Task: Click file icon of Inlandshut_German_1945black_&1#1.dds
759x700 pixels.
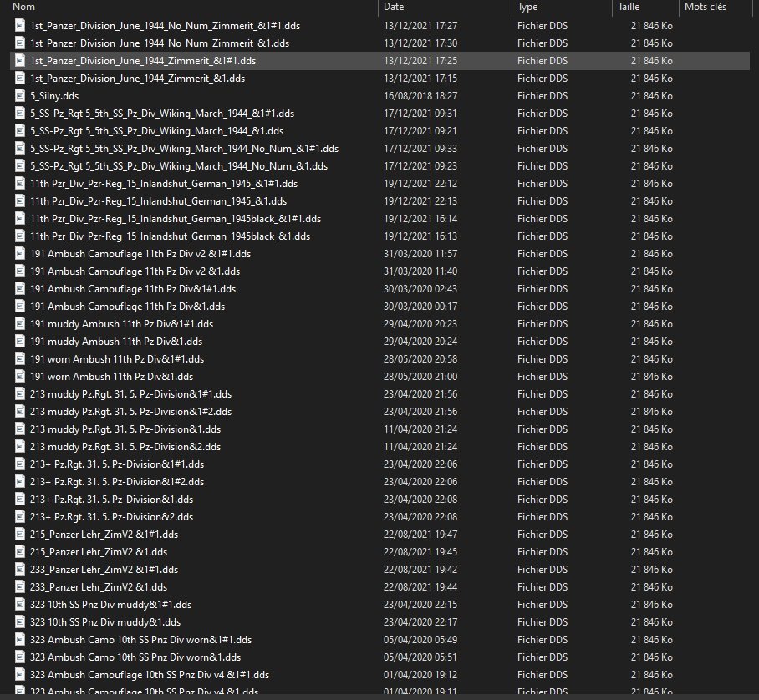Action: [20, 219]
